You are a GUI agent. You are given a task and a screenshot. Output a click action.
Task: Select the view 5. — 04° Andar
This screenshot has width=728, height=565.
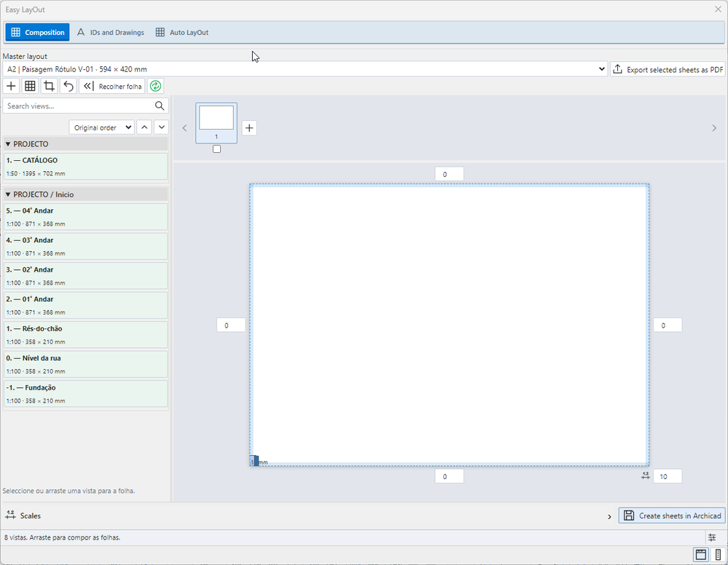pyautogui.click(x=85, y=217)
